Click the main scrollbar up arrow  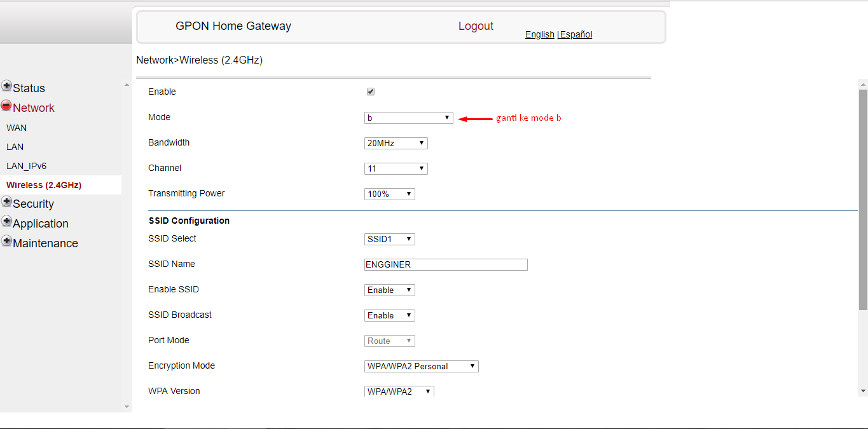(x=863, y=84)
